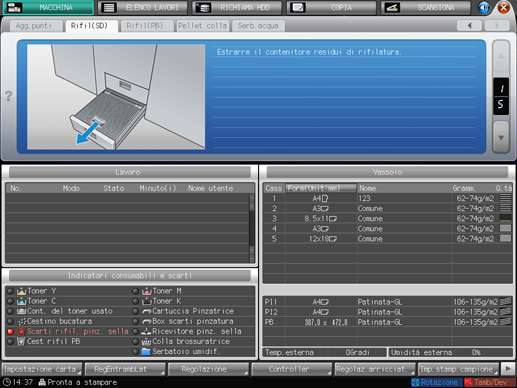Click the Rotazione status icon
Viewport: 517px width, 388px height.
pos(415,382)
